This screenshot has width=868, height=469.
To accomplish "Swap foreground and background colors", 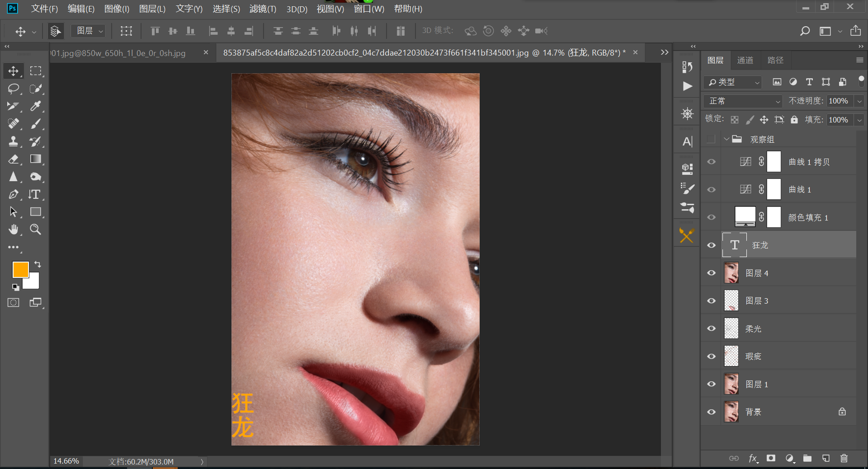I will (38, 264).
